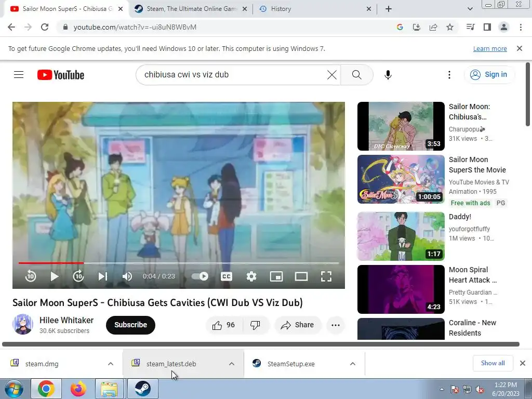
Task: Enter full screen mode
Action: coord(326,276)
